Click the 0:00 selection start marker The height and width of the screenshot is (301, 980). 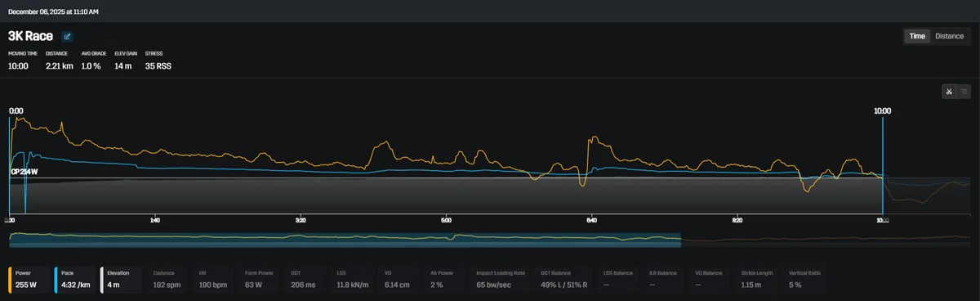(x=16, y=110)
